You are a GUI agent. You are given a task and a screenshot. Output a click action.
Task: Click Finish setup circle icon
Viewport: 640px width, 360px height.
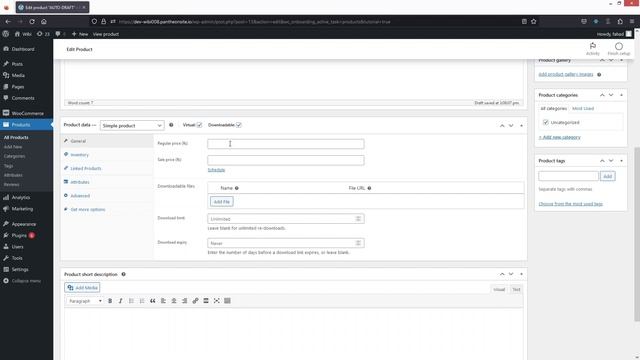pyautogui.click(x=619, y=46)
